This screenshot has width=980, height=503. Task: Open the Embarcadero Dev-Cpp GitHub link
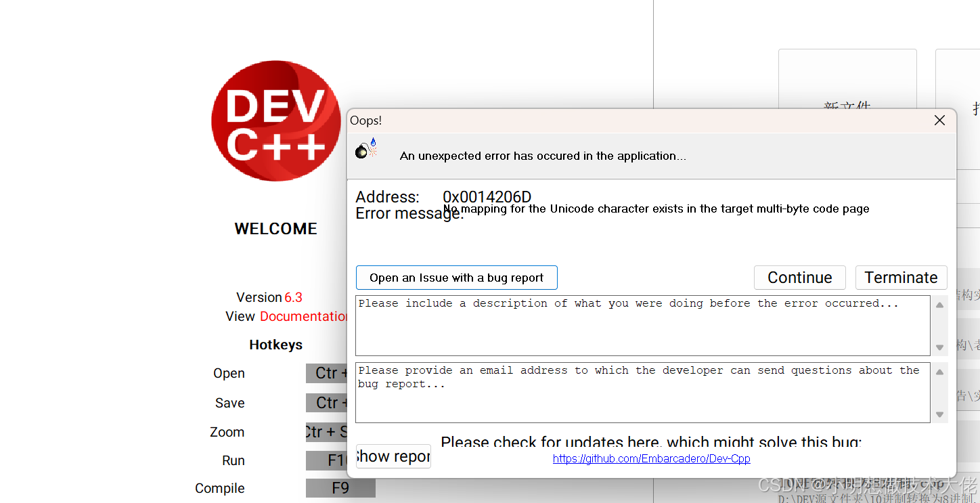point(651,458)
